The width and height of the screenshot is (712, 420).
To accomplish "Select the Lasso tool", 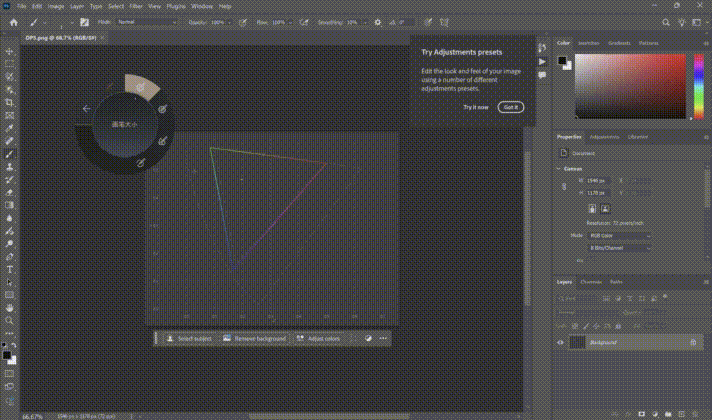I will click(x=9, y=77).
